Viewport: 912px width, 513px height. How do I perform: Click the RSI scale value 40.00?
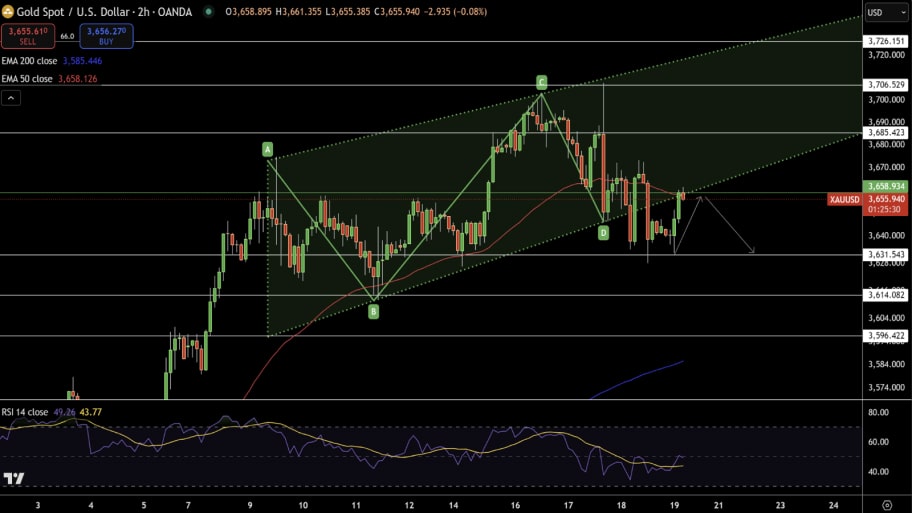878,472
